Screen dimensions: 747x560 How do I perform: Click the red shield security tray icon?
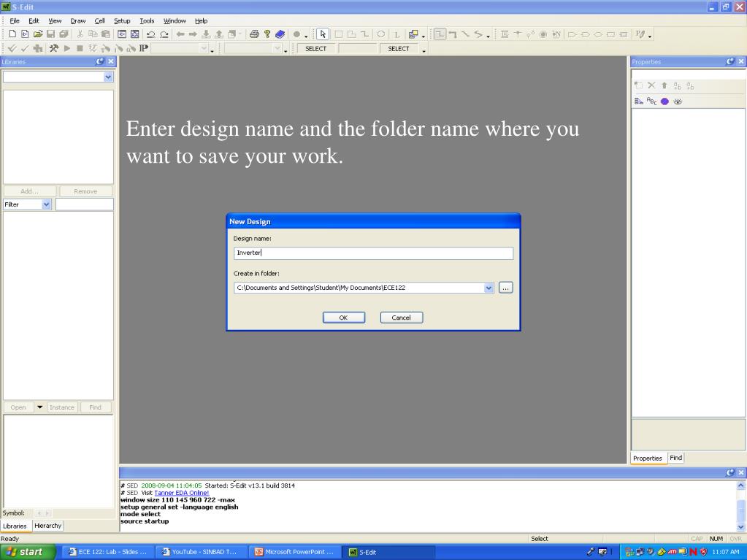tap(704, 552)
